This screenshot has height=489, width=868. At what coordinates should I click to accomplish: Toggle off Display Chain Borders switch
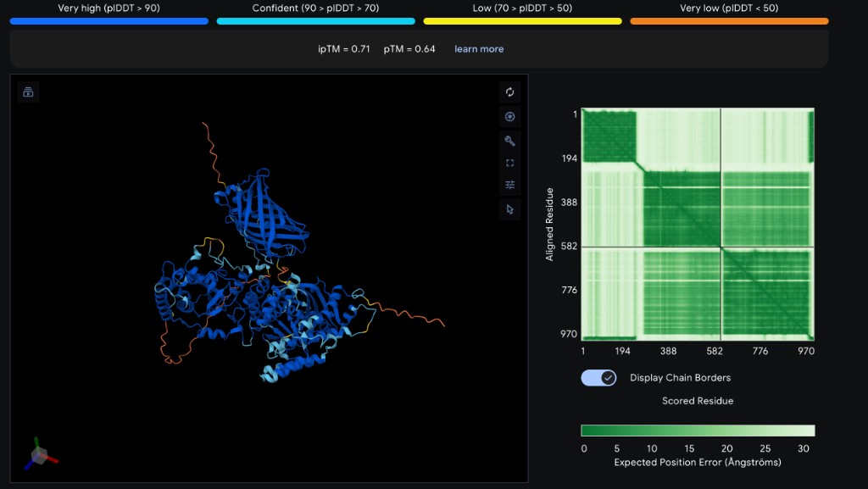[598, 378]
